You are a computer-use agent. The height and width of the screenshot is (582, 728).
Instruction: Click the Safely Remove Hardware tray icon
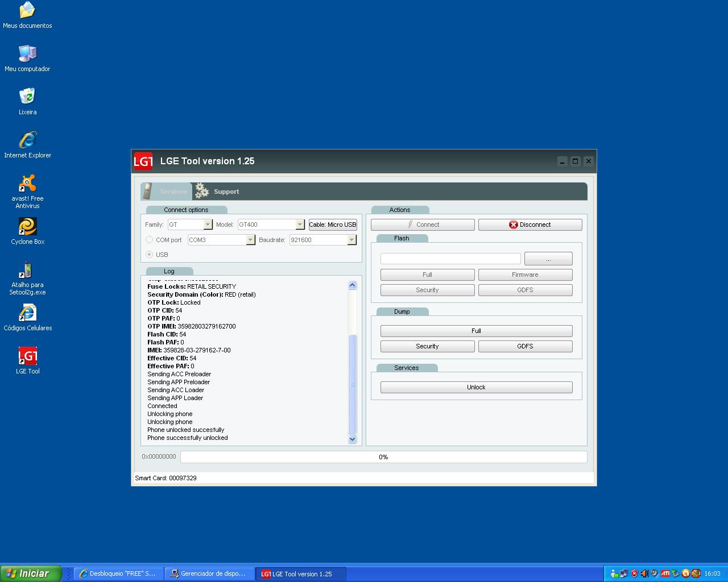676,573
